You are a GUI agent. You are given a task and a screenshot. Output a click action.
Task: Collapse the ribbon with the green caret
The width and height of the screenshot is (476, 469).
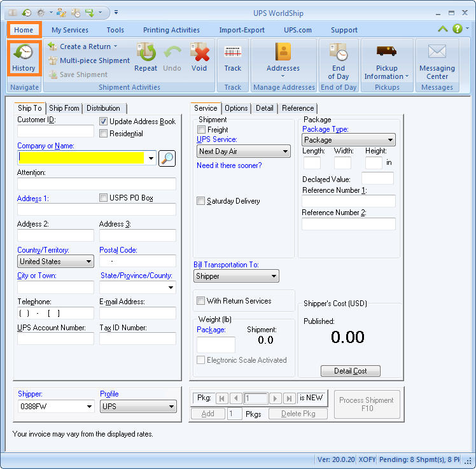tap(443, 29)
